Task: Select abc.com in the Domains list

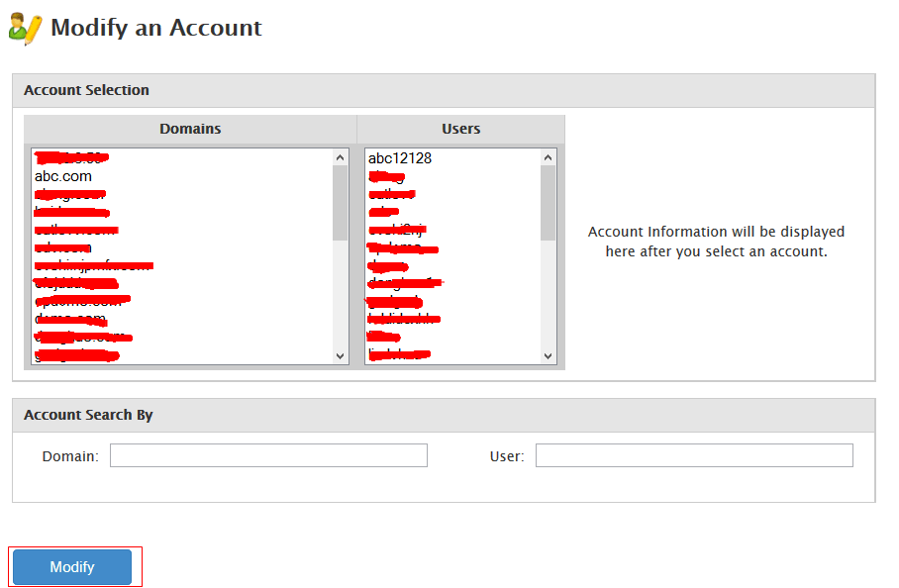Action: coord(63,176)
